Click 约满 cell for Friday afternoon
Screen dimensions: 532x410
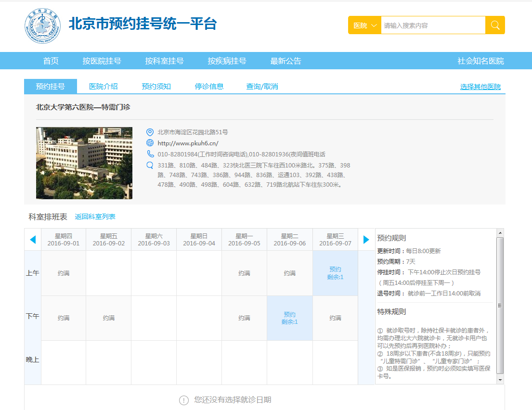tap(109, 318)
